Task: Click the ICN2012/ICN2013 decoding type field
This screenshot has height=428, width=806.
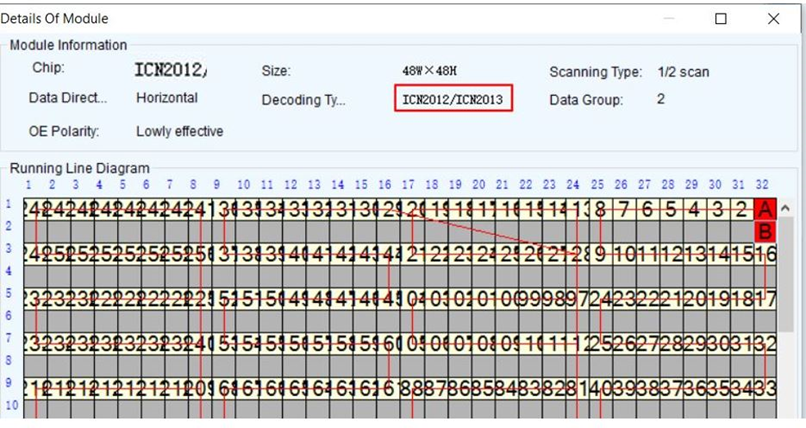Action: tap(453, 99)
